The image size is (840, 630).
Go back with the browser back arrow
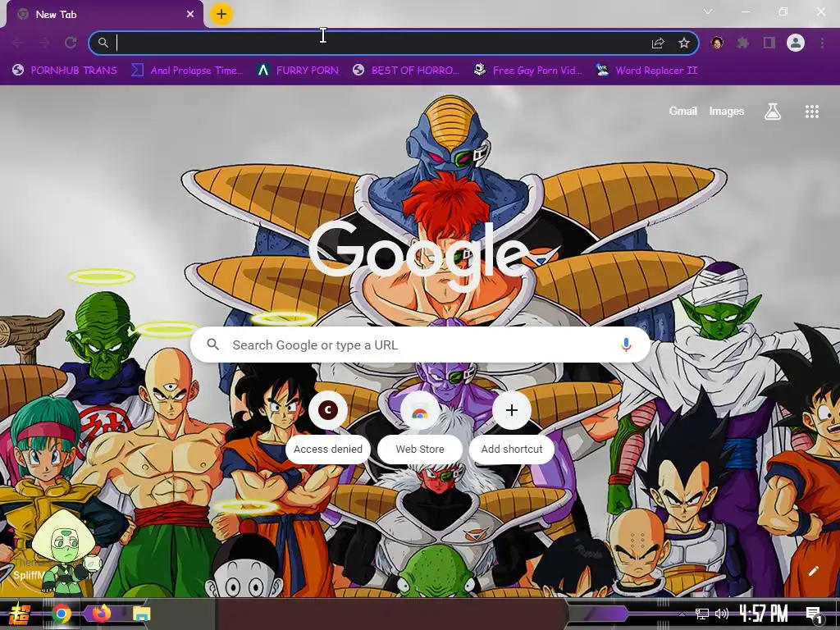(x=18, y=43)
